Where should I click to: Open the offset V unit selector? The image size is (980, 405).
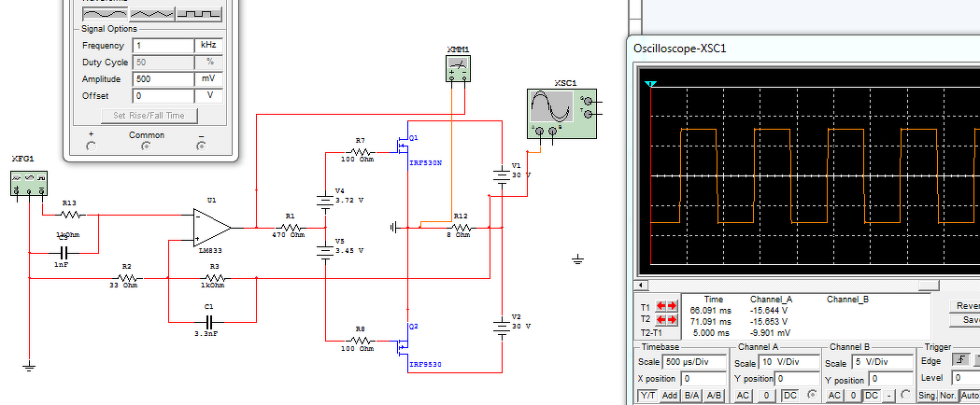tap(208, 96)
